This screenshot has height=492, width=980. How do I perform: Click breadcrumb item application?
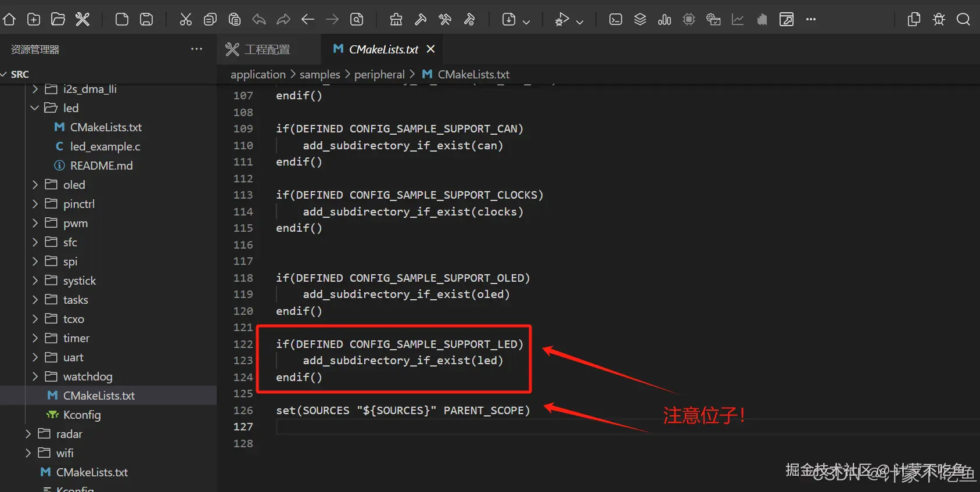pos(258,74)
